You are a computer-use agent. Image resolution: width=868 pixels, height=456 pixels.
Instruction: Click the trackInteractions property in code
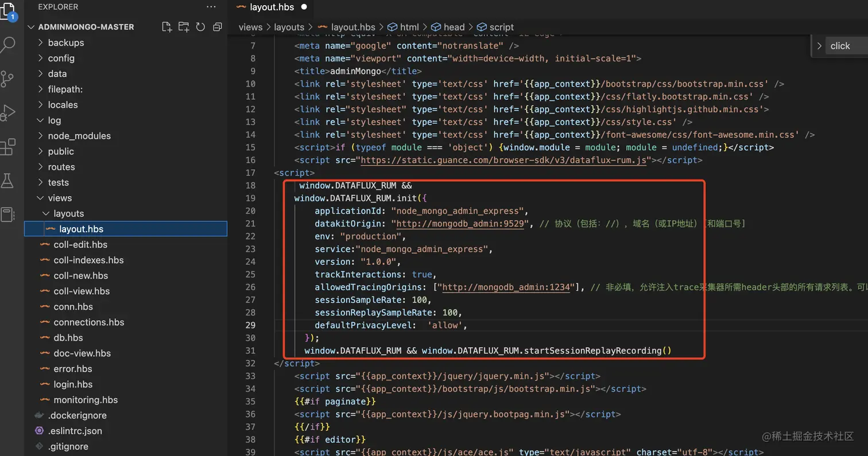coord(358,274)
